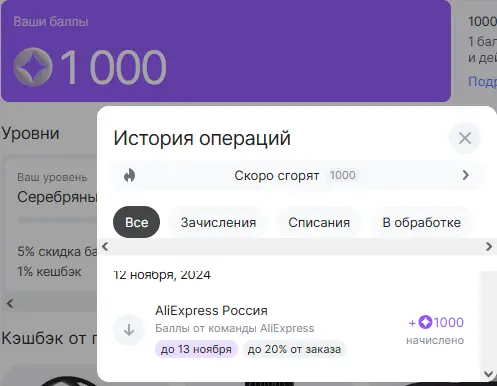
Task: Show the В обработке operations tab
Action: (421, 222)
